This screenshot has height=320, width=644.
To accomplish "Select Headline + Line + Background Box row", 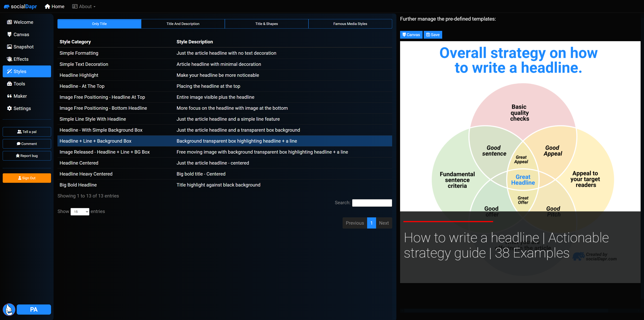I will (224, 141).
